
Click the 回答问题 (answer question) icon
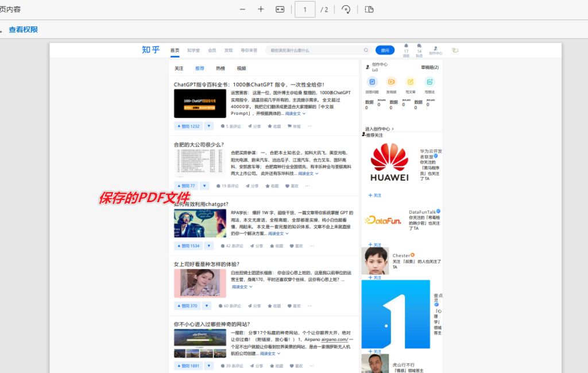(373, 82)
